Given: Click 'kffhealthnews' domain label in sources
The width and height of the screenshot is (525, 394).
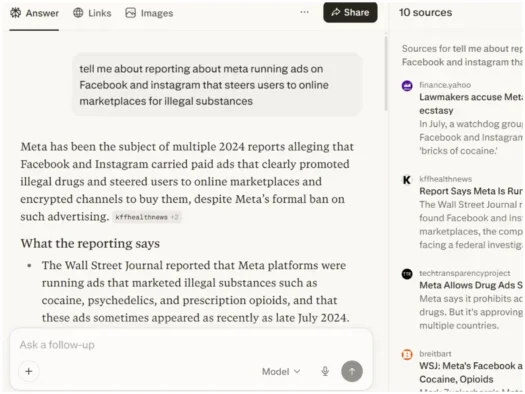Looking at the screenshot, I should (446, 179).
